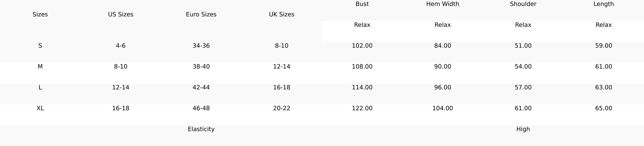Select the UK size 20-22 cell
644x146 pixels.
pos(281,108)
